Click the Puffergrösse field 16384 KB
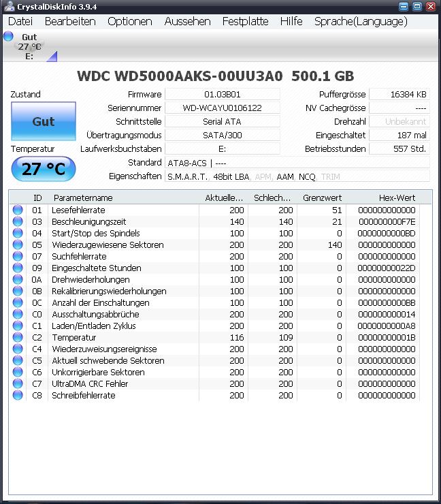The height and width of the screenshot is (504, 441). pos(399,94)
